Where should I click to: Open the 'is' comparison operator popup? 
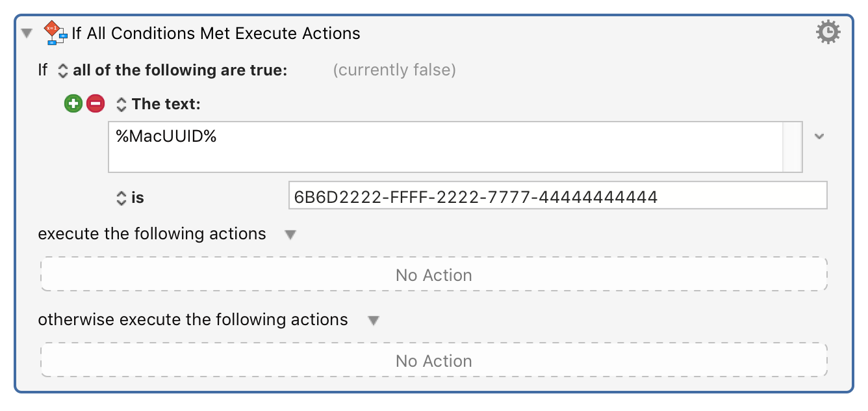(x=121, y=198)
